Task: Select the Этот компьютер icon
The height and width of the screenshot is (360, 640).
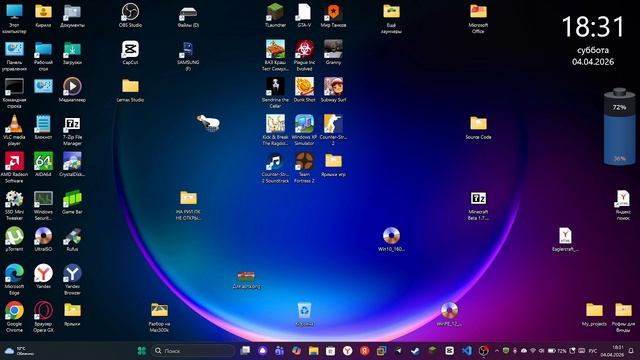Action: tap(14, 19)
